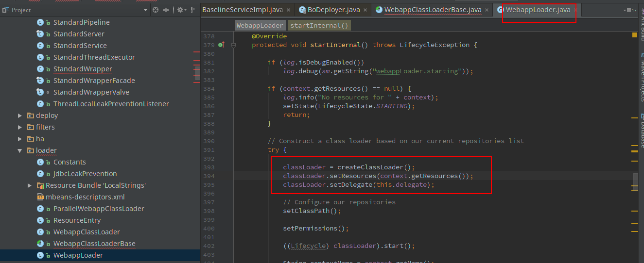644x263 pixels.
Task: Click the override gutter icon at line 379
Action: click(221, 45)
